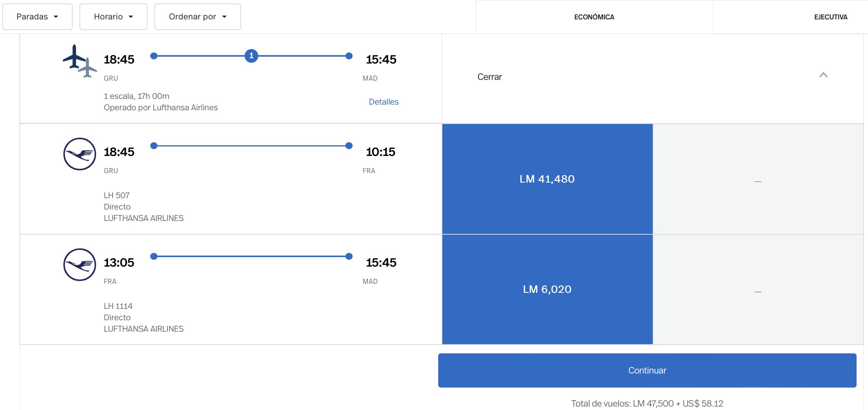Click the Cerrar label to close details
Image resolution: width=868 pixels, height=410 pixels.
[490, 77]
